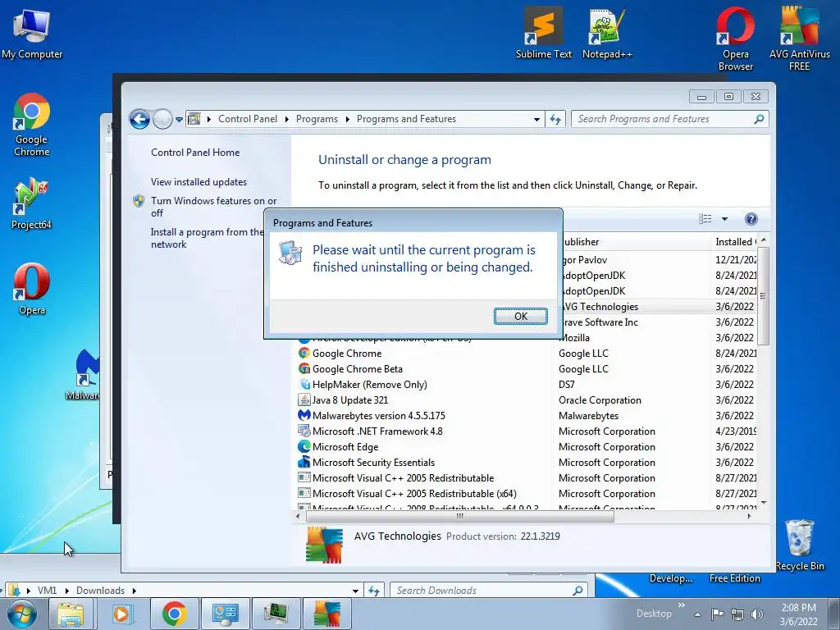Click OK in the Programs and Features dialog
The width and height of the screenshot is (840, 630).
(x=520, y=316)
